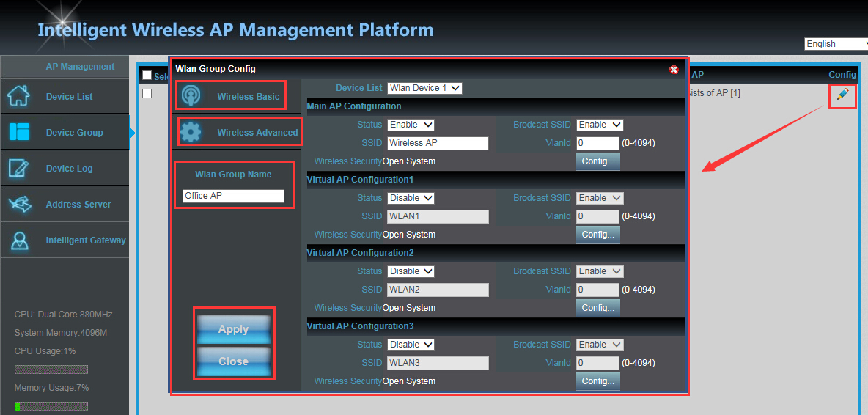The width and height of the screenshot is (868, 415).
Task: Click the Close button in dialog
Action: coord(234,361)
